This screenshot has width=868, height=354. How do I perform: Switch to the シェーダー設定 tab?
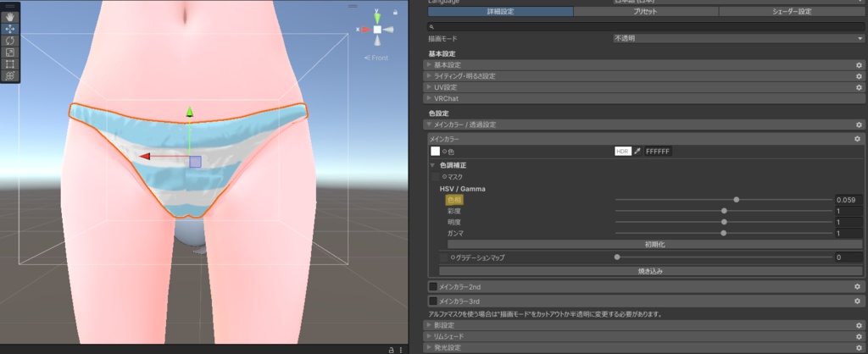[x=792, y=12]
